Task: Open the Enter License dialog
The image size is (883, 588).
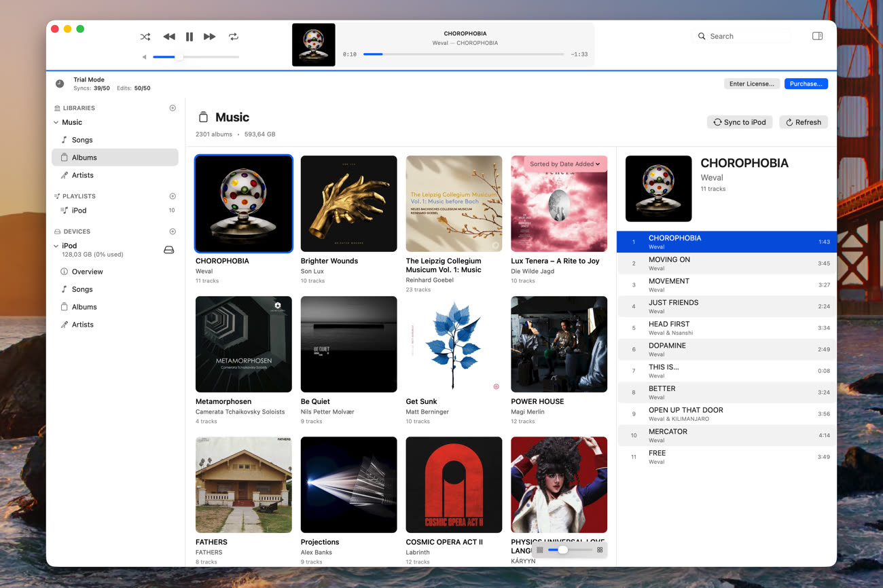Action: point(751,84)
